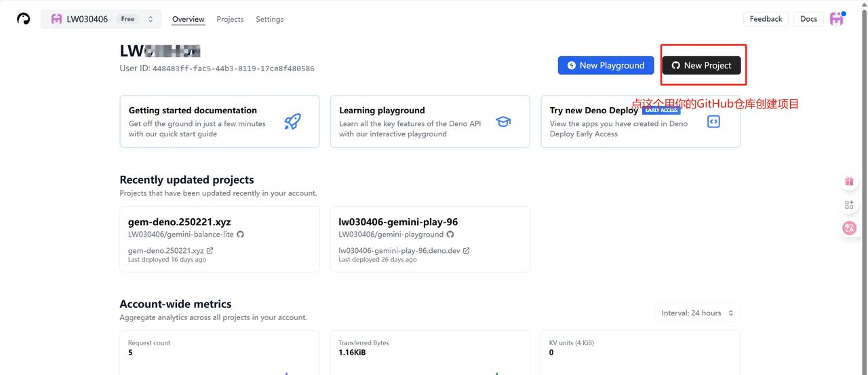The image size is (868, 375).
Task: Open the user avatar menu top-right
Action: (837, 19)
